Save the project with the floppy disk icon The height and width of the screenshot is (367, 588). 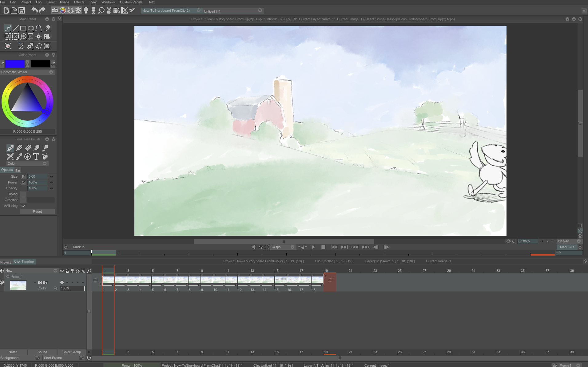click(22, 10)
